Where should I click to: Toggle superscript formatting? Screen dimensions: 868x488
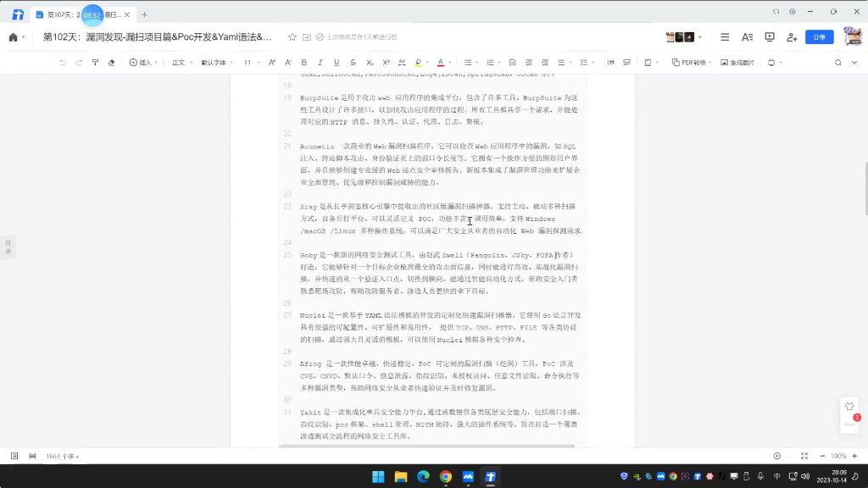(x=386, y=63)
